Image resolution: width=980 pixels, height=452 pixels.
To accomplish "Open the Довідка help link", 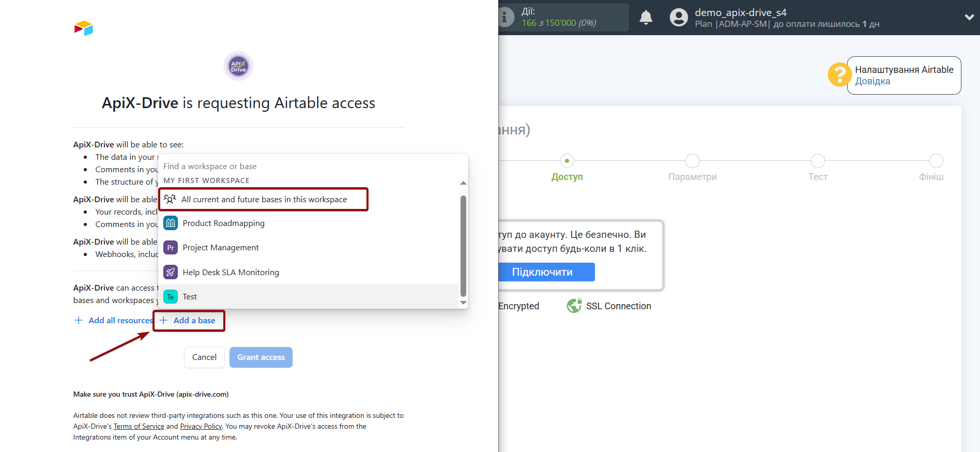I will click(x=872, y=81).
